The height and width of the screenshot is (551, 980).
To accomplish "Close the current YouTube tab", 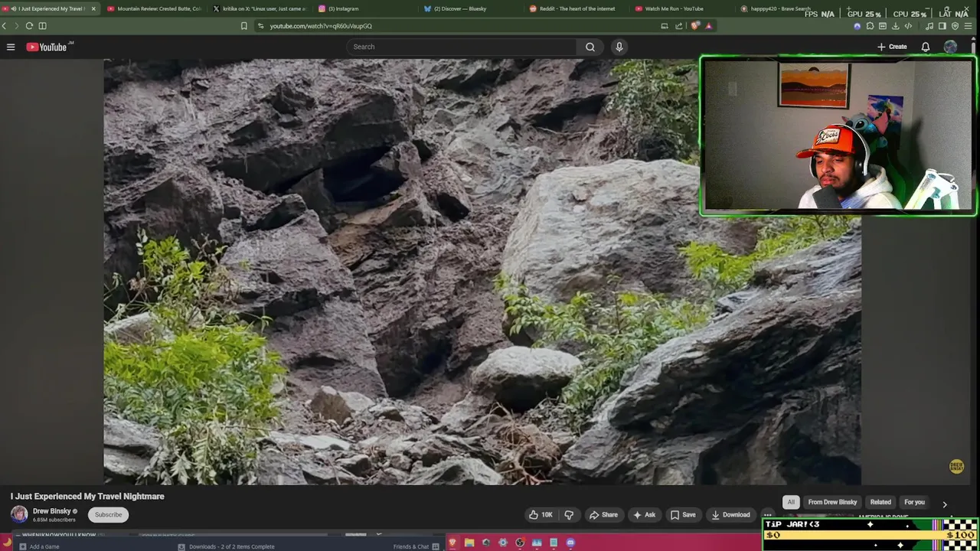I will [93, 8].
